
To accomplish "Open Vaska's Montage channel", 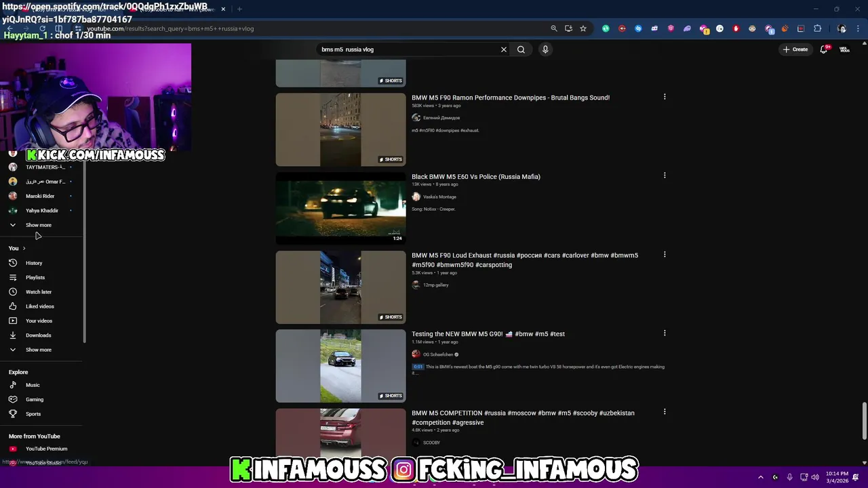I will [x=439, y=197].
